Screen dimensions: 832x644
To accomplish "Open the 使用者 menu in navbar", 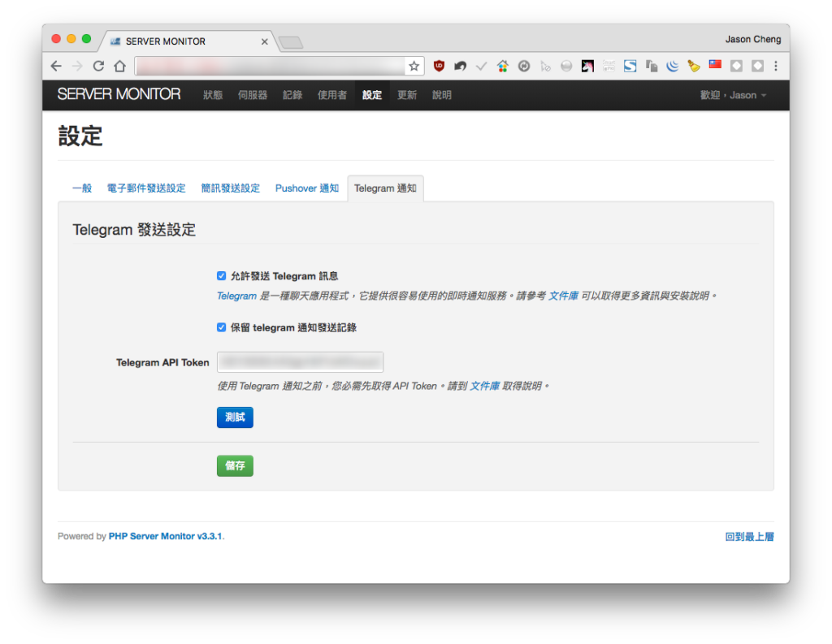I will [x=332, y=96].
